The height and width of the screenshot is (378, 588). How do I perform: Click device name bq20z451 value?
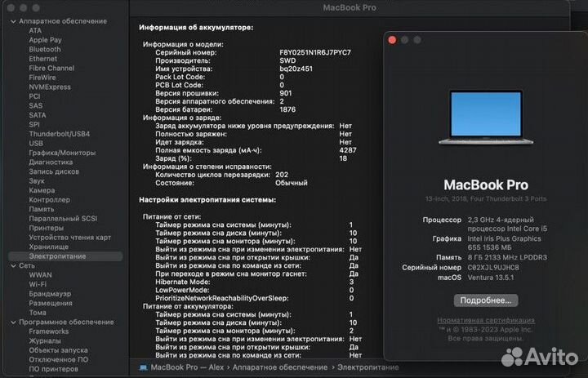pyautogui.click(x=296, y=69)
